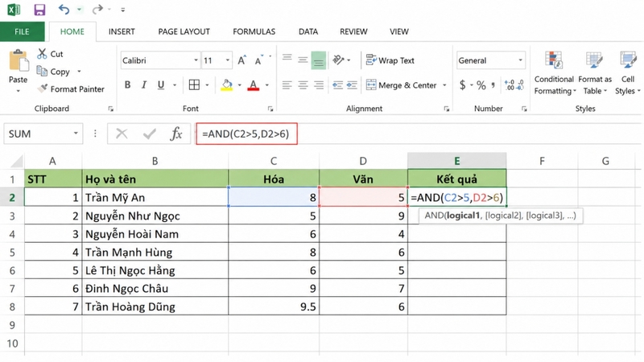
Task: Align text right
Action: [318, 85]
